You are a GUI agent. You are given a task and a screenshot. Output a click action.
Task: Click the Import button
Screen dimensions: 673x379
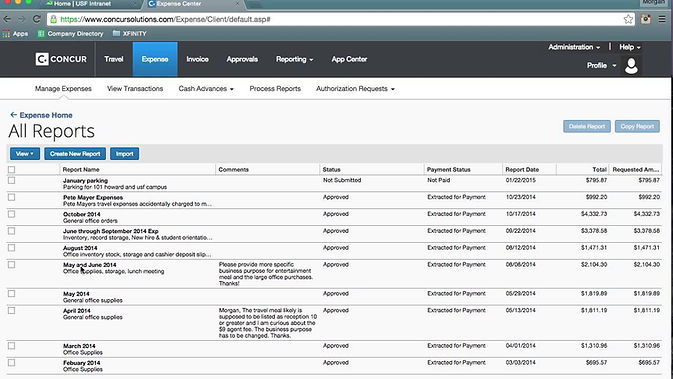[124, 154]
